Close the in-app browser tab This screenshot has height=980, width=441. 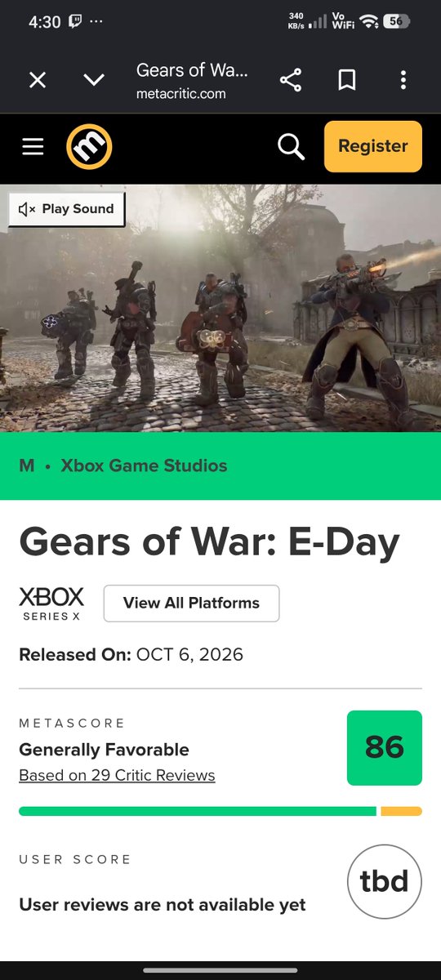38,80
